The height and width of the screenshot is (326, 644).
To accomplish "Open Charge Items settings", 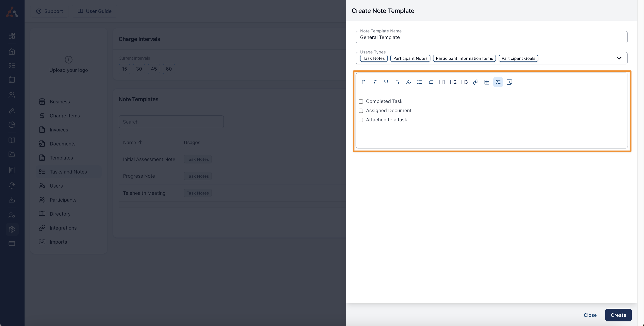I will 69,116.
